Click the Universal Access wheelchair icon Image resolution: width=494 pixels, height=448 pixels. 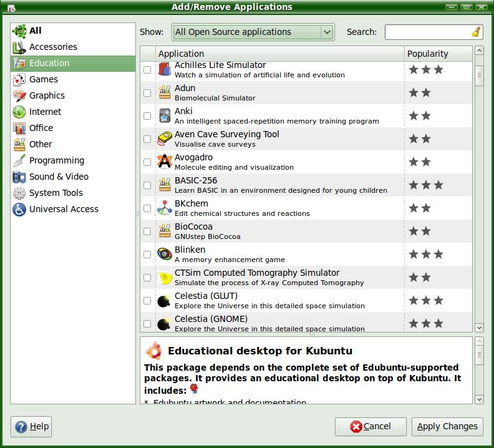pos(19,209)
